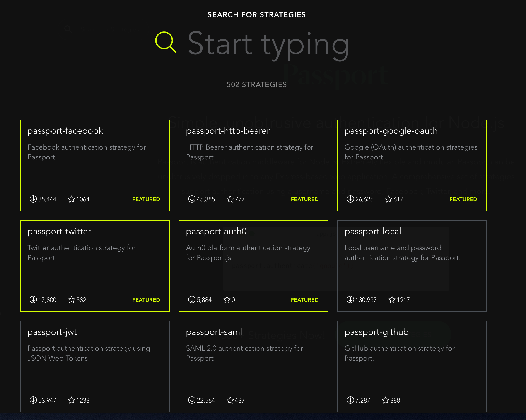Open the passport-twitter strategy title
The image size is (526, 420).
point(59,232)
